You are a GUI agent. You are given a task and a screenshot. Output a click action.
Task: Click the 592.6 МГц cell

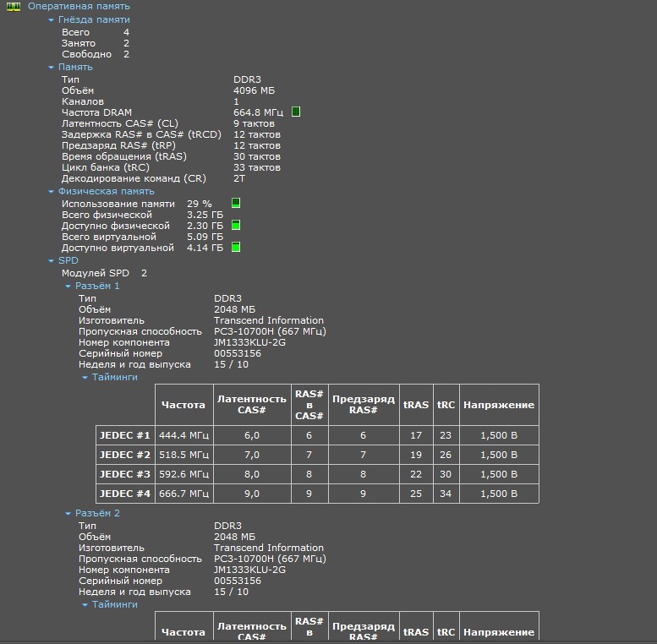pyautogui.click(x=184, y=474)
